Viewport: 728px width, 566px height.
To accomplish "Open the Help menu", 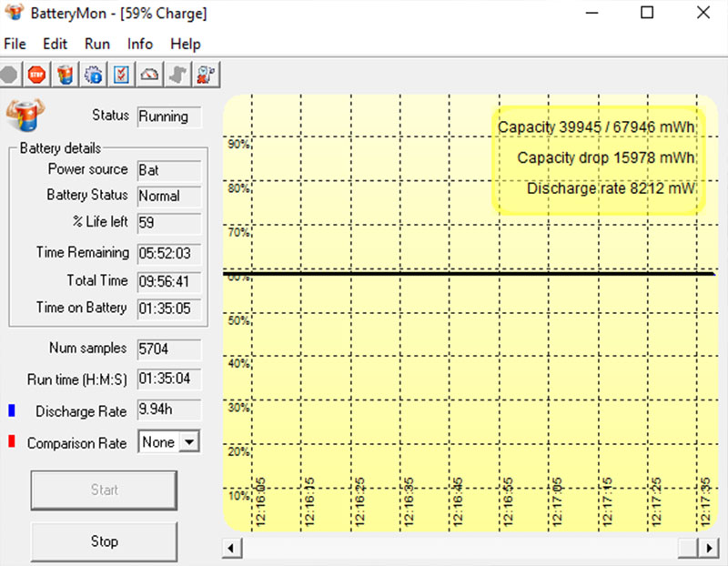I will pos(186,44).
